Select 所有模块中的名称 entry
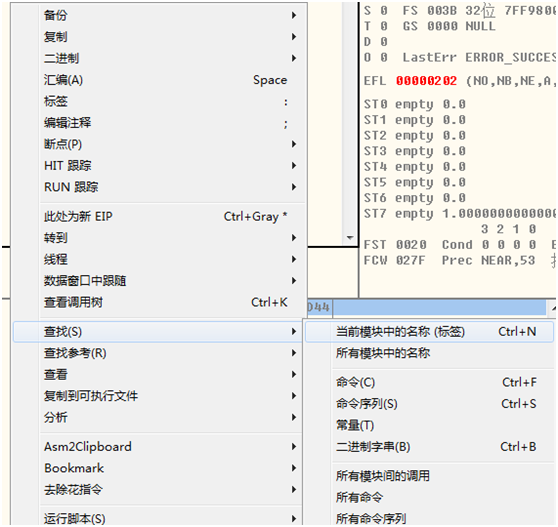This screenshot has height=527, width=558. click(x=430, y=353)
